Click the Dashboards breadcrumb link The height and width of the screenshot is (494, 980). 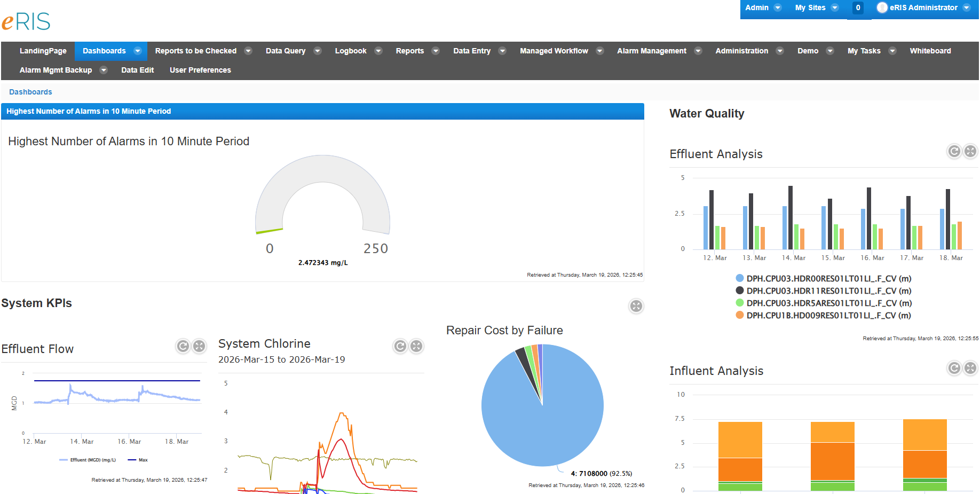[x=30, y=92]
